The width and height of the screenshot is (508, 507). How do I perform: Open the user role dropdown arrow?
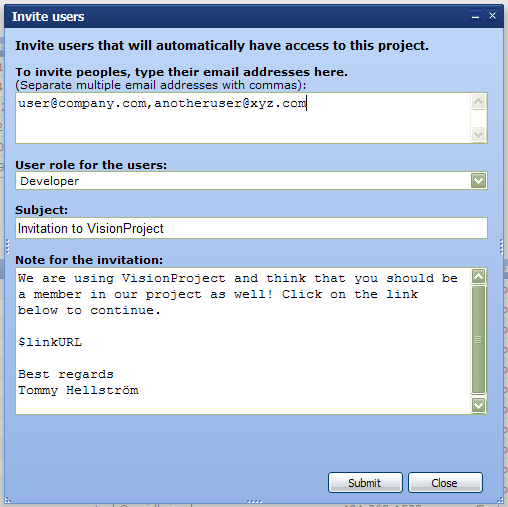click(479, 181)
